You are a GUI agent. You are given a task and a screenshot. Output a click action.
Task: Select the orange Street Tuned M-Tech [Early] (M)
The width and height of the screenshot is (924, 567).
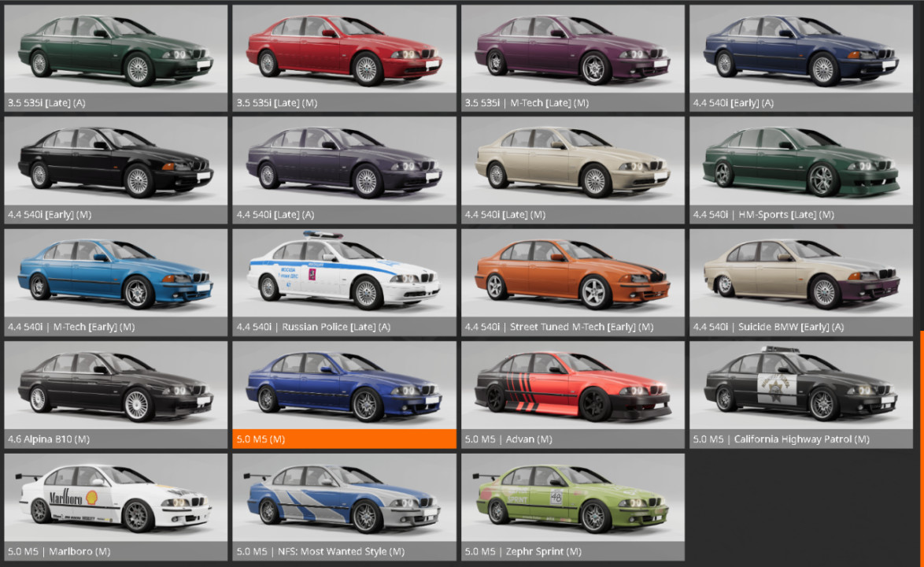click(x=573, y=283)
